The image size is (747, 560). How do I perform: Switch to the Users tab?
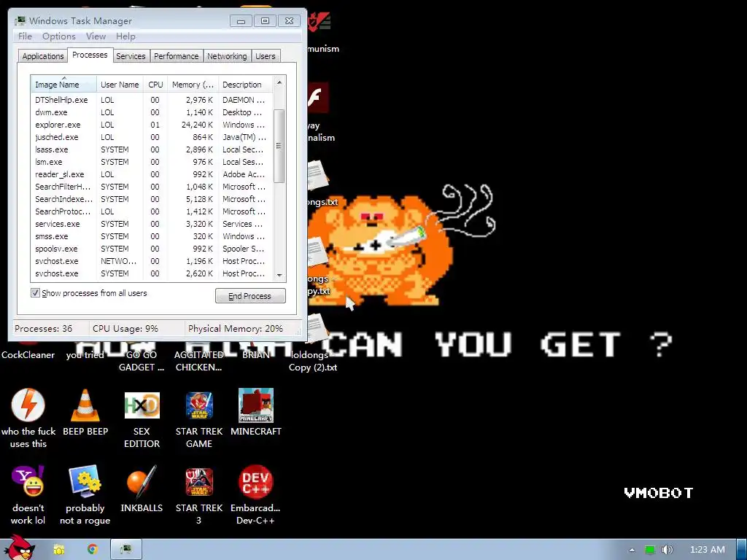pos(266,56)
